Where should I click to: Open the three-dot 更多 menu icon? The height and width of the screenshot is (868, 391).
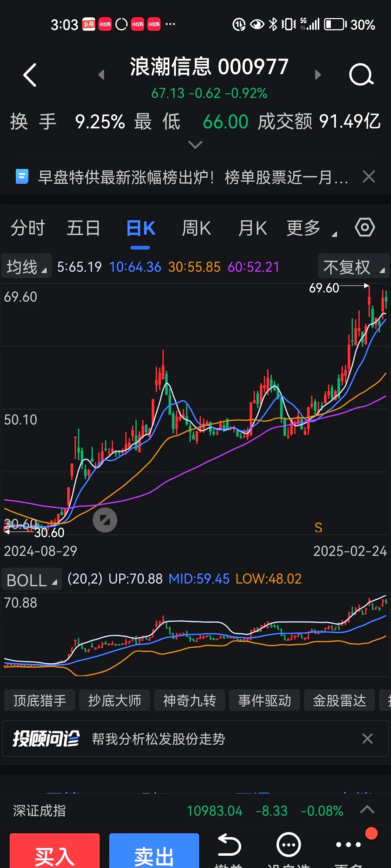pos(348,845)
